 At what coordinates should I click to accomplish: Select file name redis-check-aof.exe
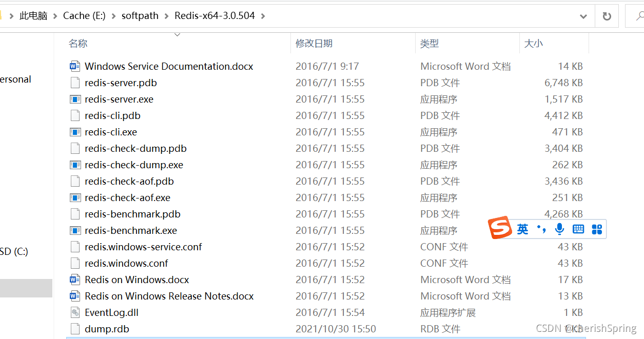pos(127,197)
